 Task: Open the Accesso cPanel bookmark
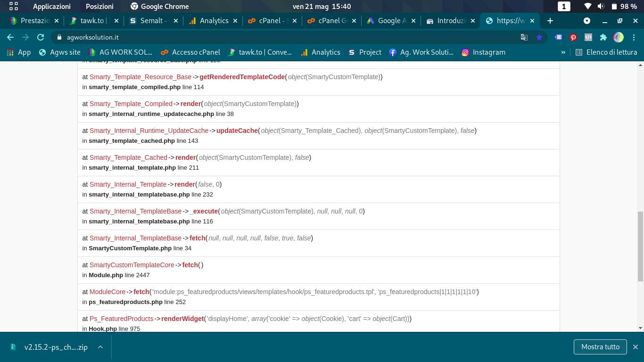190,52
